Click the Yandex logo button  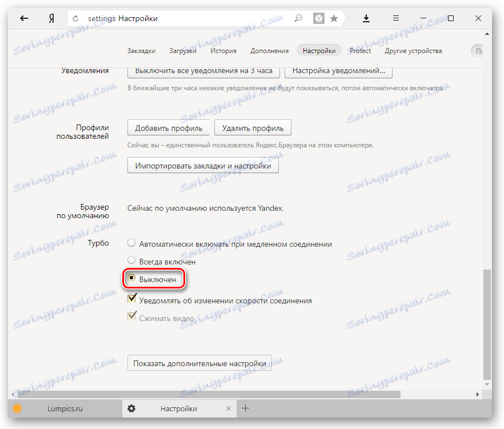point(51,18)
